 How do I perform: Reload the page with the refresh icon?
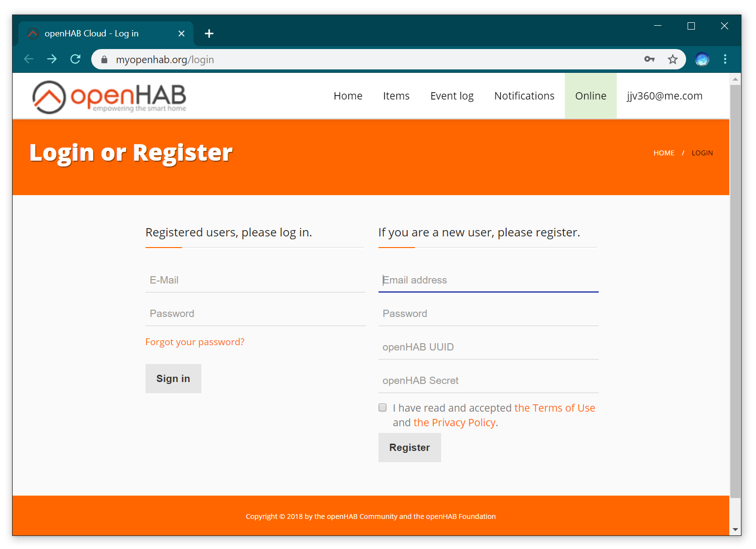[75, 59]
